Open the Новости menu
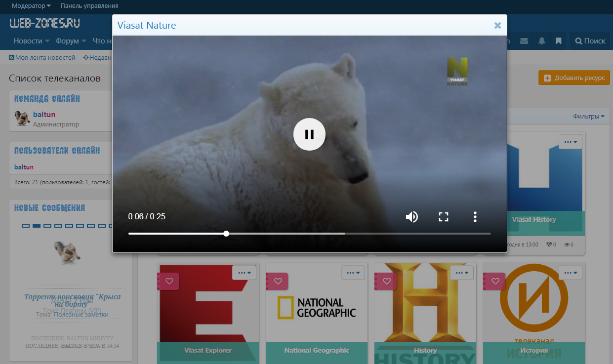 click(x=31, y=41)
